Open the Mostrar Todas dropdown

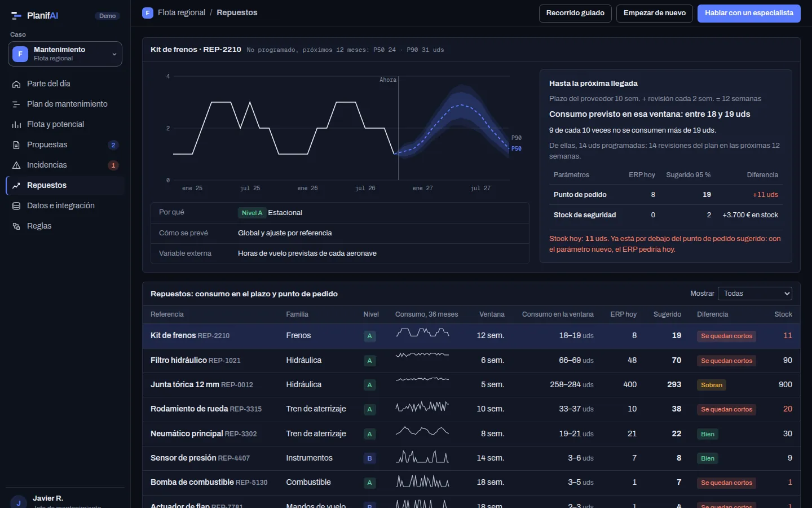[754, 294]
